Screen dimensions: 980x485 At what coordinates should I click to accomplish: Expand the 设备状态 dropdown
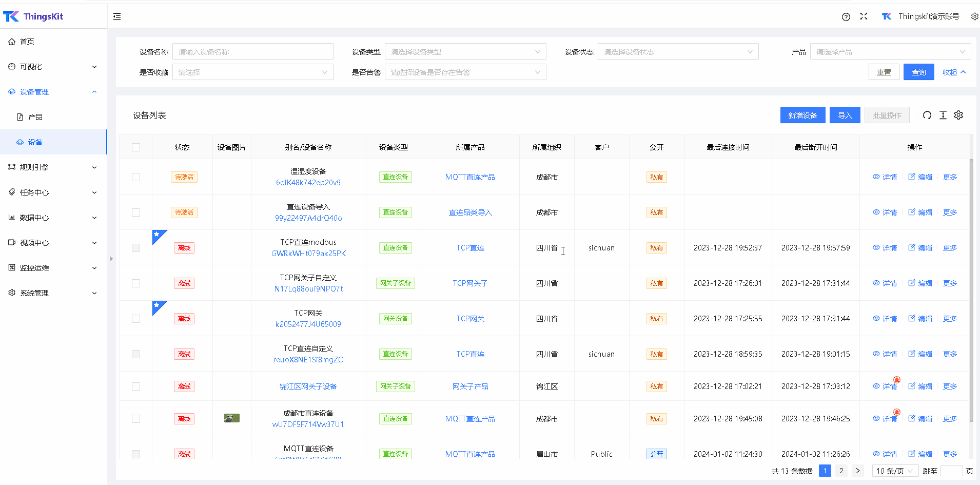point(677,52)
